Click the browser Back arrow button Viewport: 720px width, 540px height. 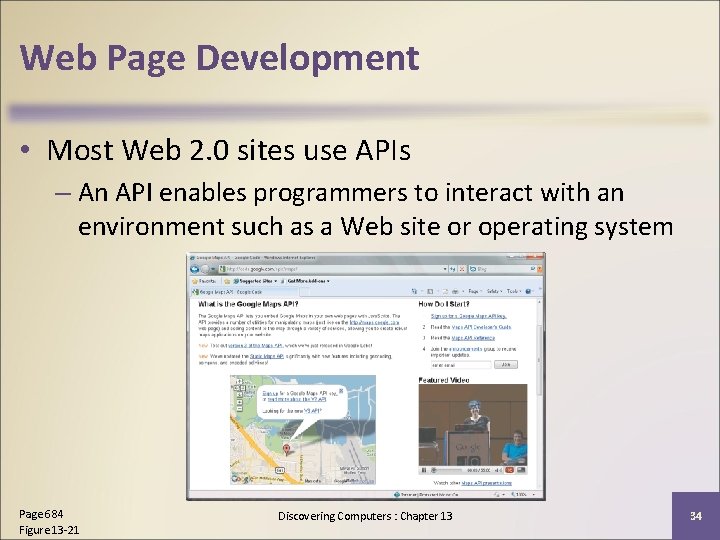[x=195, y=269]
